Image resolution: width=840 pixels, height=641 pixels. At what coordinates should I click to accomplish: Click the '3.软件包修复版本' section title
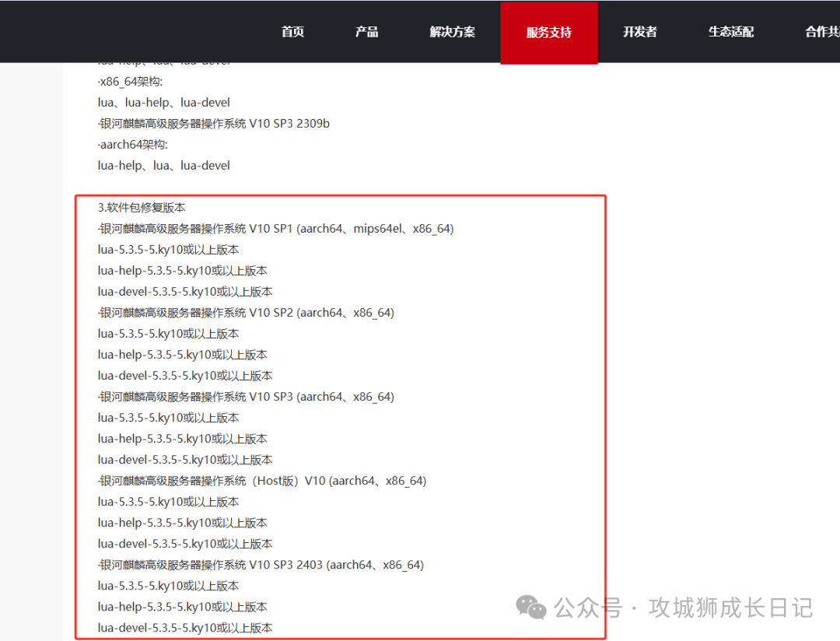pos(142,208)
